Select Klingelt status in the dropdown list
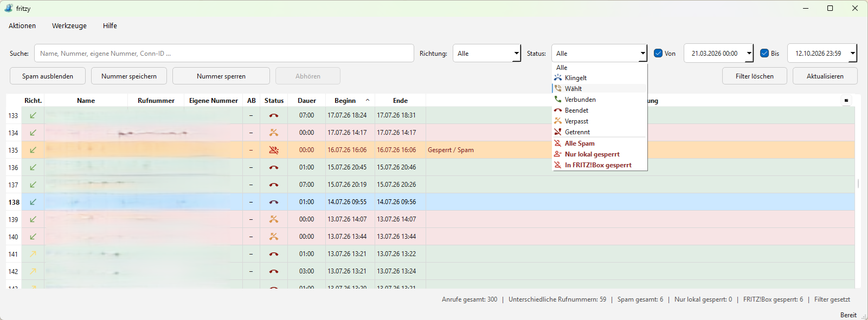868x320 pixels. click(x=599, y=78)
